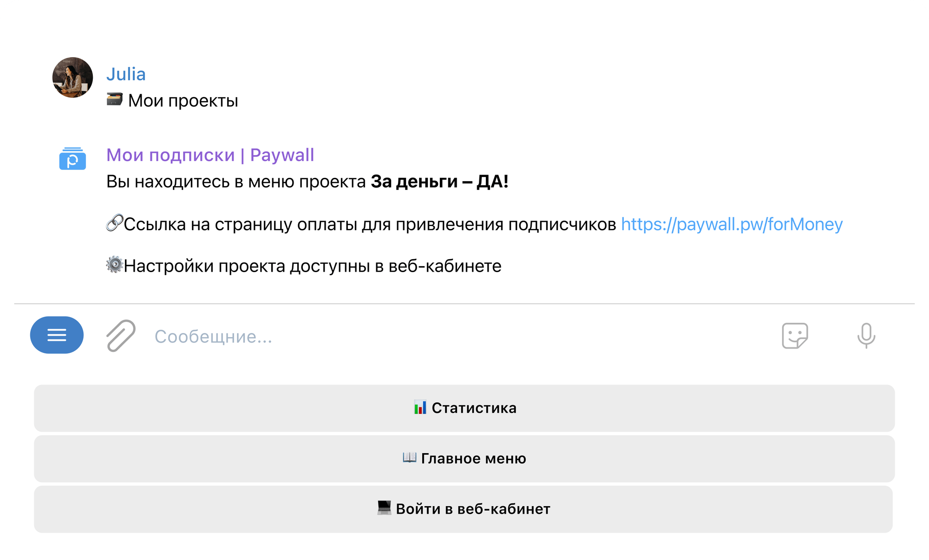Click the file box emoji beside Мои проекты
This screenshot has height=560, width=929.
(x=115, y=99)
